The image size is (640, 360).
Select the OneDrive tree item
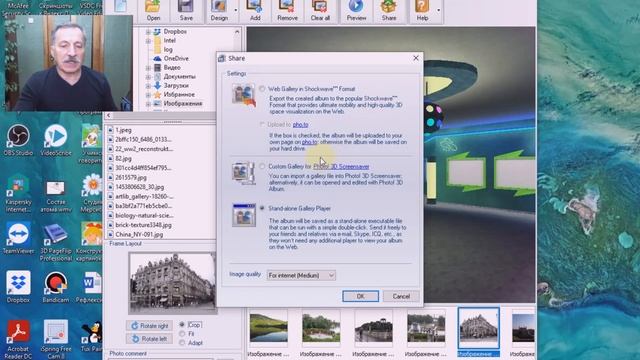point(176,58)
